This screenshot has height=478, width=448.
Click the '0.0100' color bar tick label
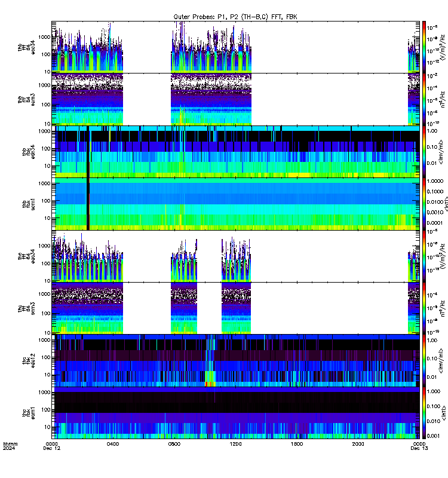(x=435, y=202)
